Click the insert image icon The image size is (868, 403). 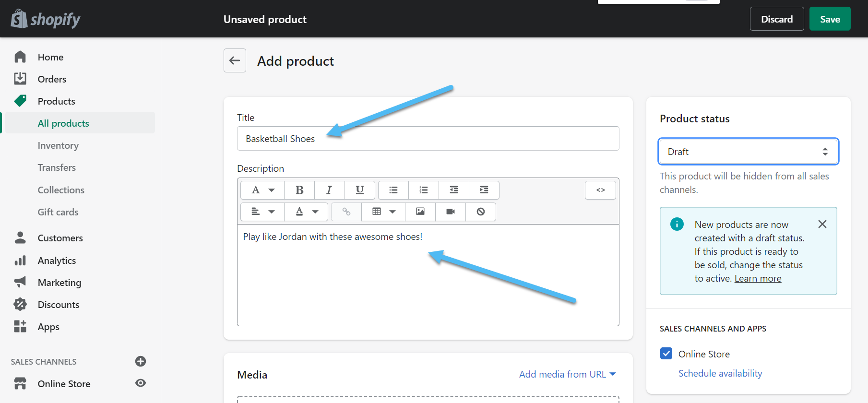[x=420, y=212]
